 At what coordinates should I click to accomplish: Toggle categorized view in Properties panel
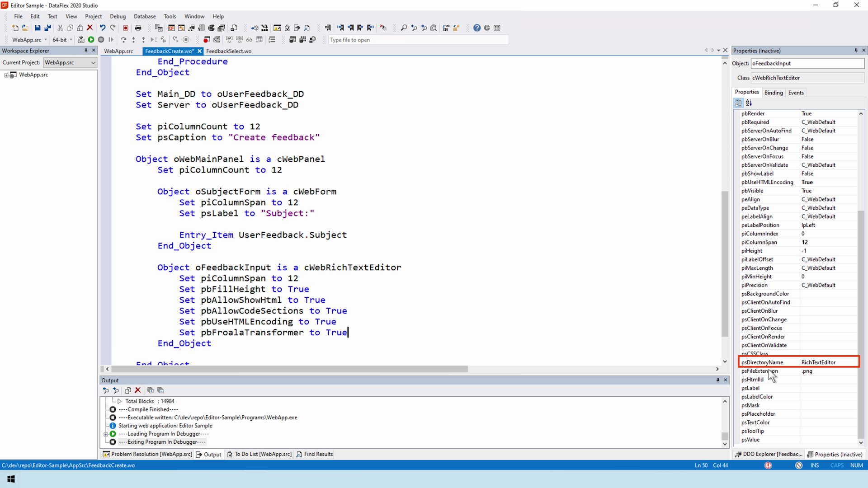tap(739, 103)
